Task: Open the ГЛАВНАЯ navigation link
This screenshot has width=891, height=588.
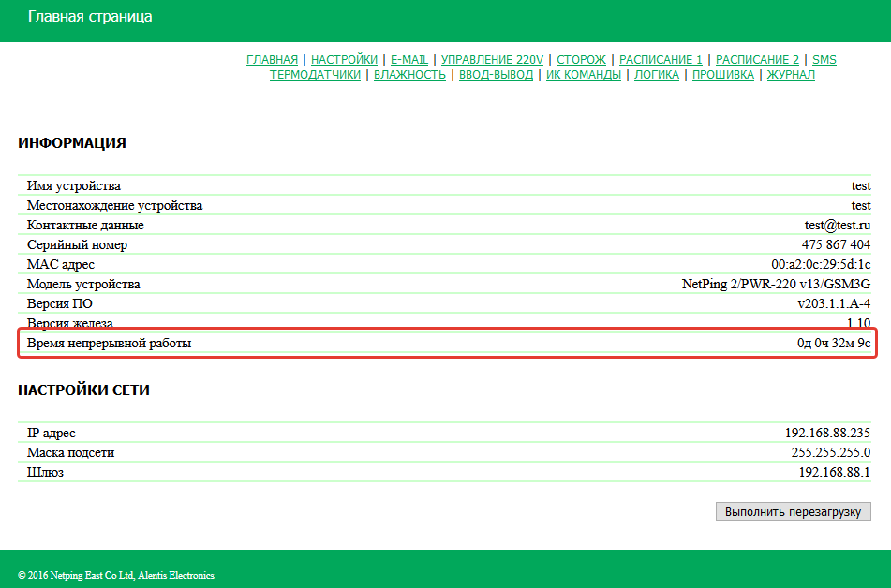Action: tap(272, 60)
